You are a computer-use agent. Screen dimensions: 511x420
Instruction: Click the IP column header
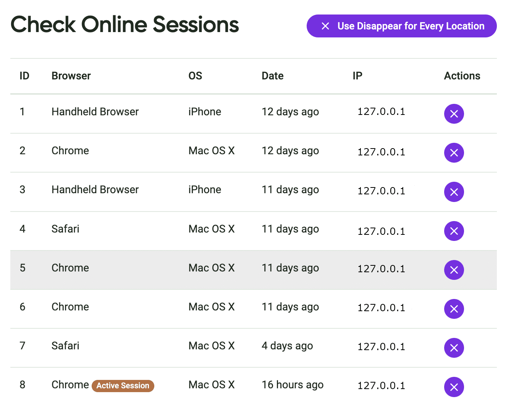pos(357,76)
